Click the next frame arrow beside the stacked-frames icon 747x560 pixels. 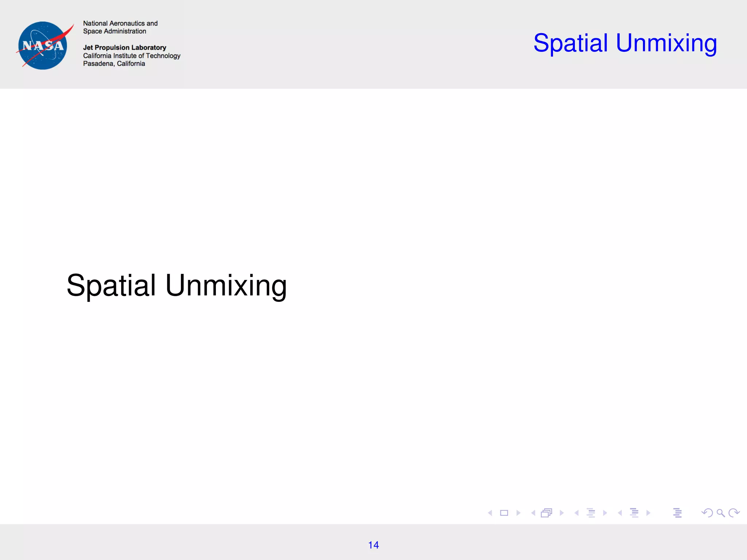[562, 513]
